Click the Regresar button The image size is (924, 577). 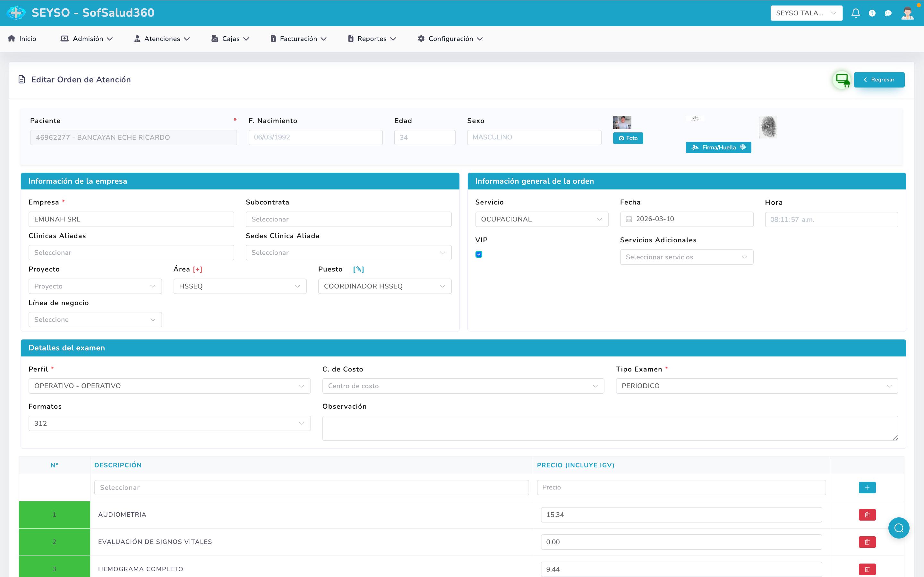point(879,80)
